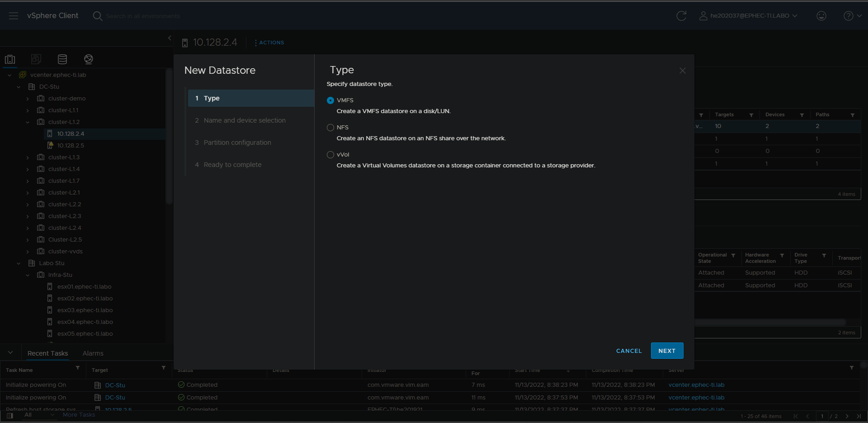Click the host icon beside 10.128.2.4 title

coord(185,43)
